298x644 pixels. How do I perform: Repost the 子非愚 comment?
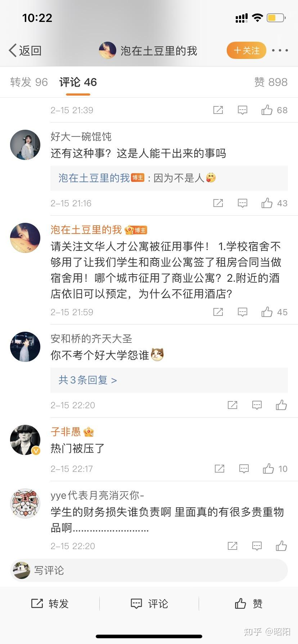(220, 469)
